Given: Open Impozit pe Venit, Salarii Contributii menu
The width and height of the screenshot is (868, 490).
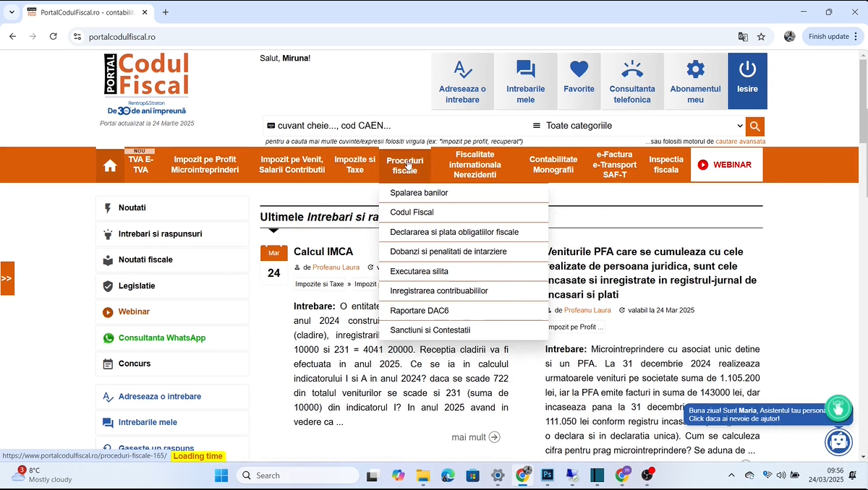Looking at the screenshot, I should 292,165.
